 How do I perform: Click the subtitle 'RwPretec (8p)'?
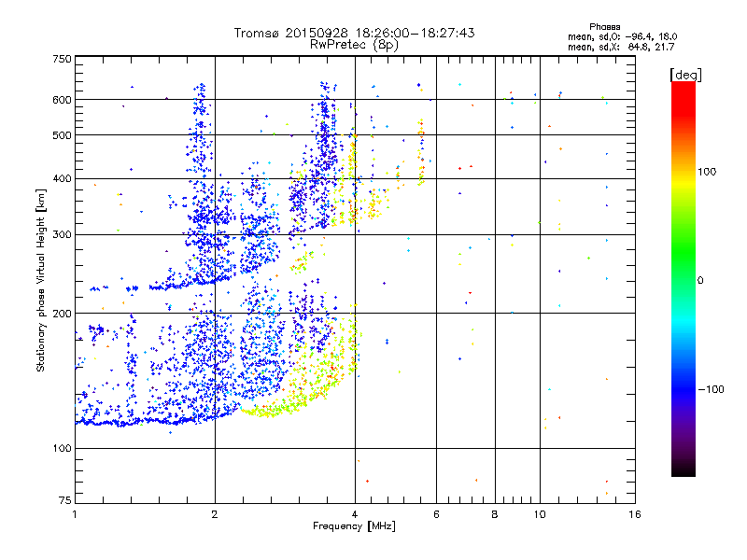tap(354, 45)
